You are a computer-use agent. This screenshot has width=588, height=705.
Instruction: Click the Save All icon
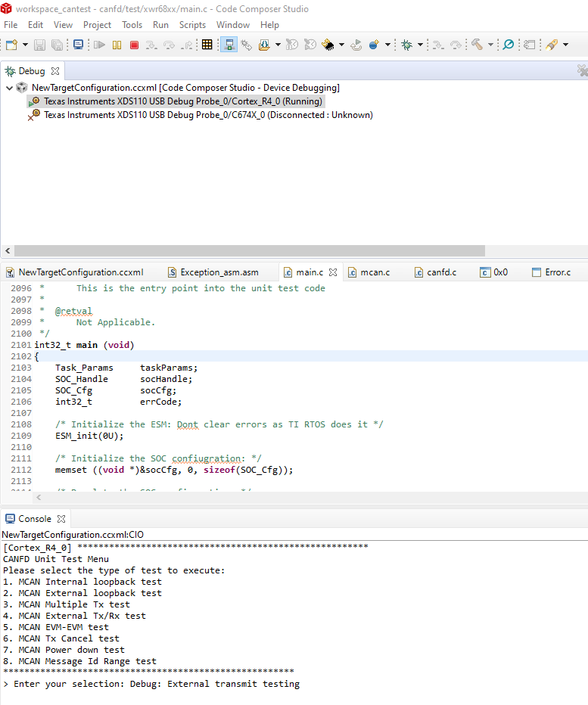tap(58, 45)
